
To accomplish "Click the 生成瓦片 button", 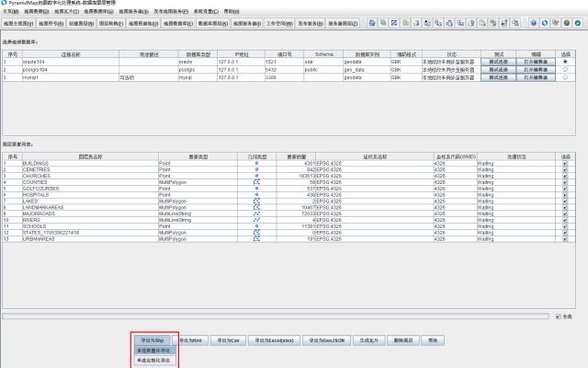I will tap(369, 340).
